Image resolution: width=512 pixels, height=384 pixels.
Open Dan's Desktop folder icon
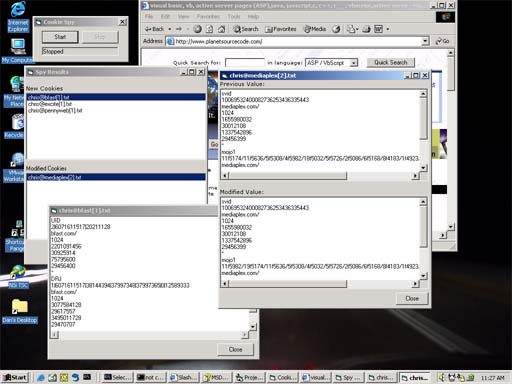coord(20,311)
